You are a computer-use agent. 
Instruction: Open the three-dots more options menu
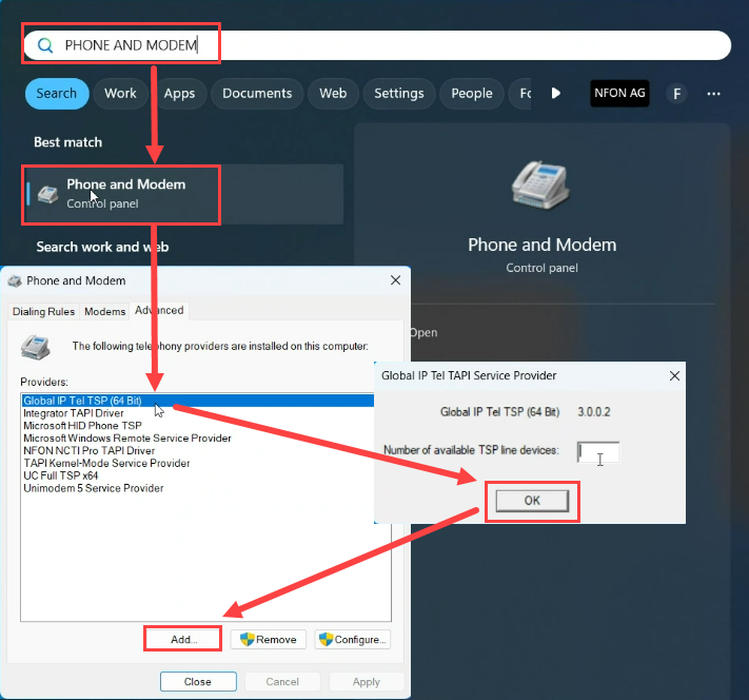(x=713, y=93)
